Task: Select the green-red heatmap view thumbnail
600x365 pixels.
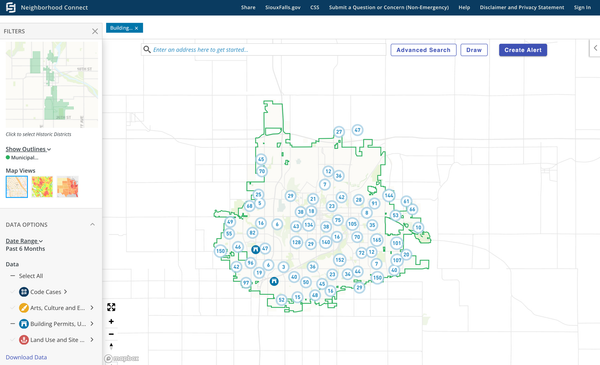Action: (42, 187)
